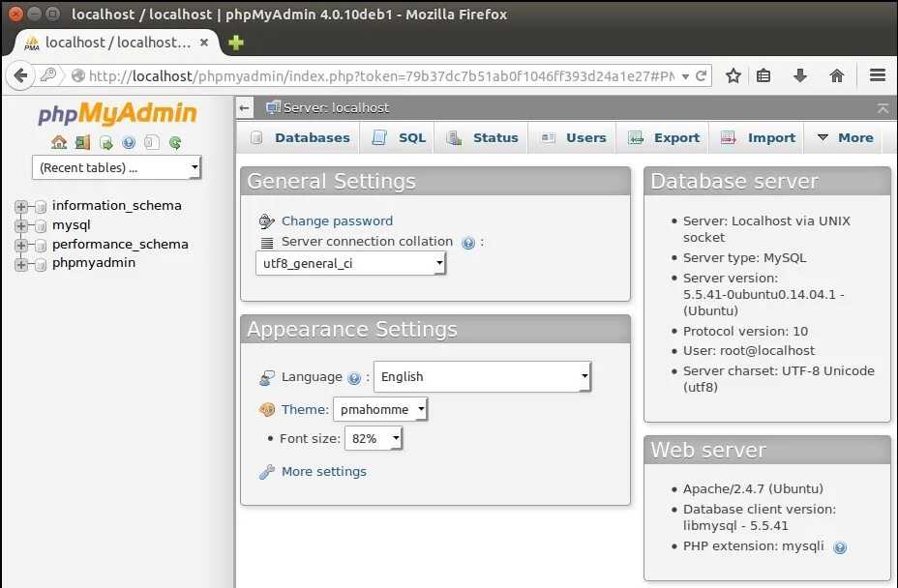Expand the information_schema database node
898x588 pixels.
(x=21, y=207)
